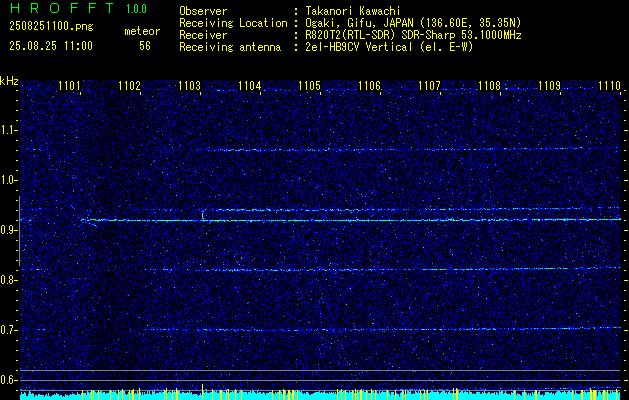This screenshot has width=629, height=400.
Task: Click the 0.6 kHz frequency axis label
Action: click(x=9, y=380)
